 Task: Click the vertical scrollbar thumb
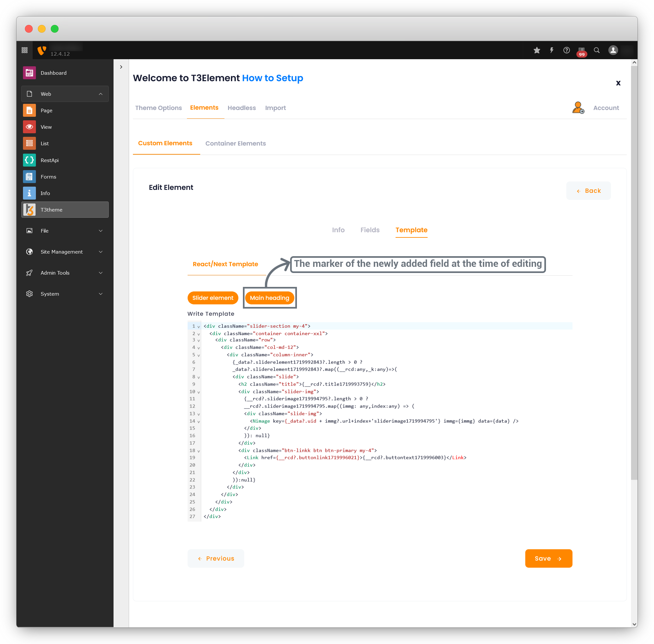(634, 273)
